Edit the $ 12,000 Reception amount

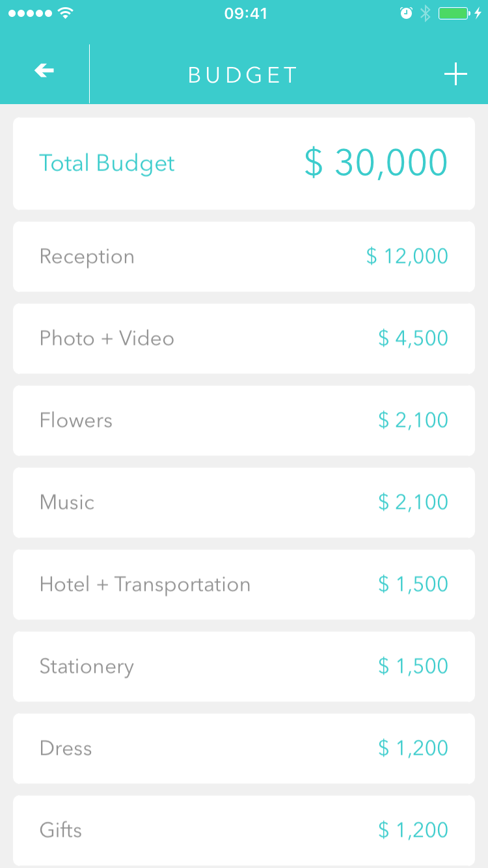[407, 256]
